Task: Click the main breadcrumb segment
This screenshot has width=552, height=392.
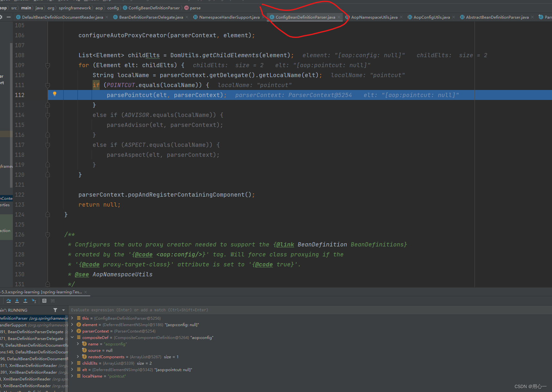Action: (x=26, y=8)
